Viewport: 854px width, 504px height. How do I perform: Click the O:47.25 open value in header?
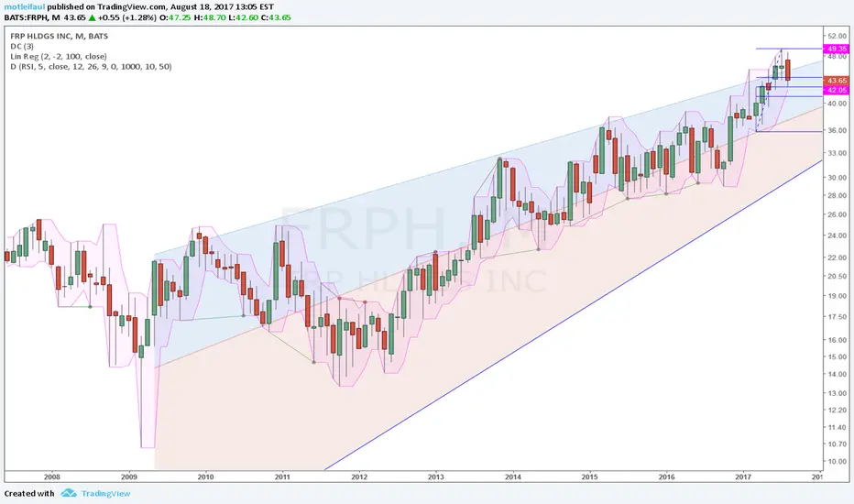(x=175, y=17)
